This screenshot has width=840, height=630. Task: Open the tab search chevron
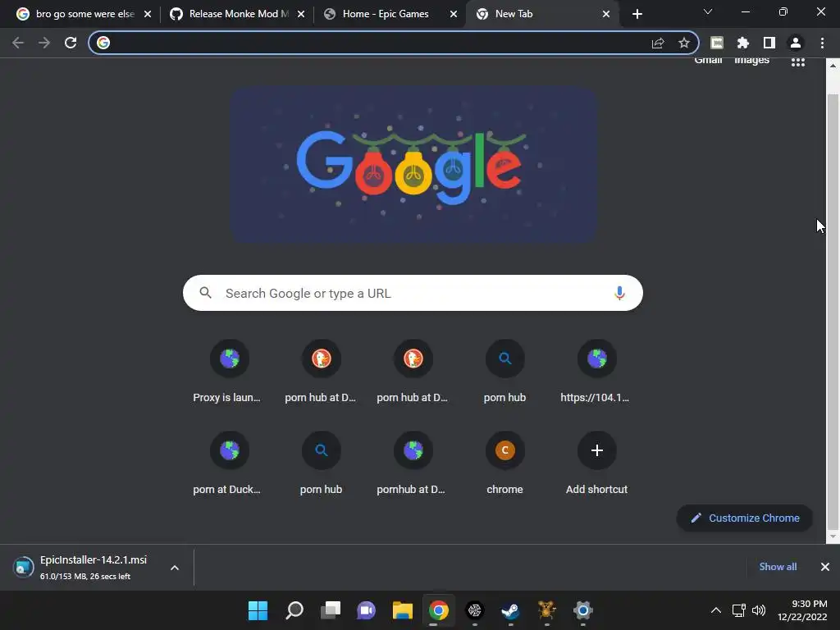[708, 11]
